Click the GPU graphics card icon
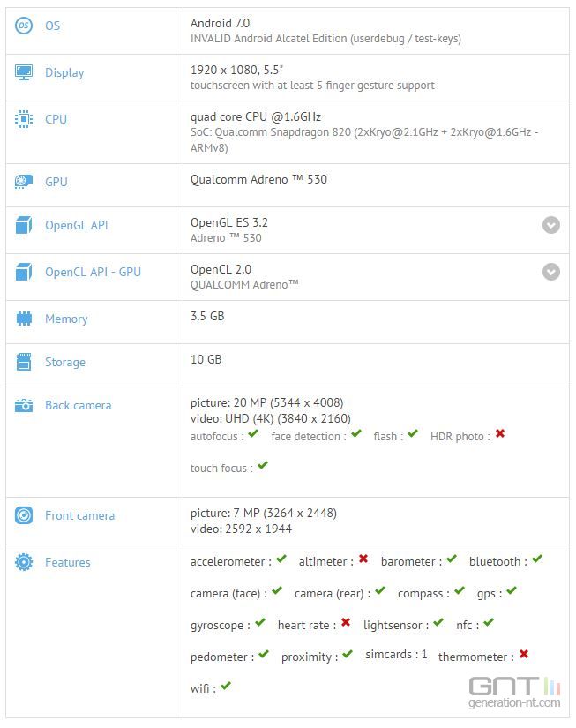This screenshot has height=728, width=576. click(x=24, y=182)
